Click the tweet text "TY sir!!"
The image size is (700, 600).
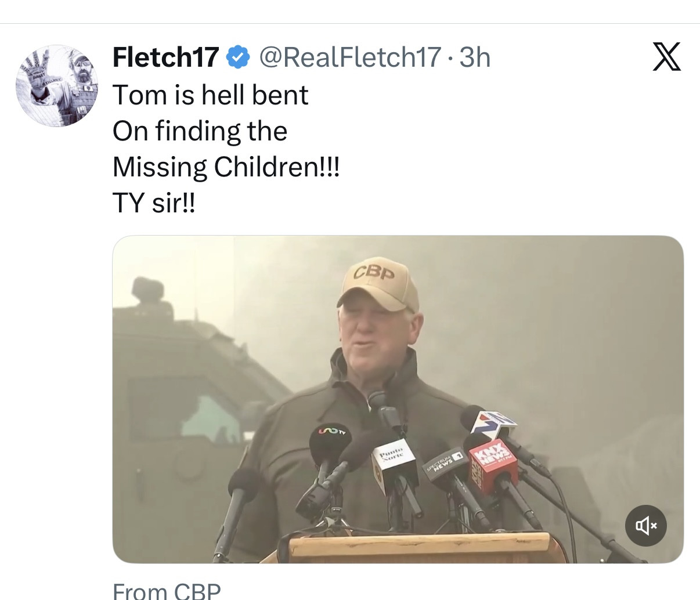point(154,203)
